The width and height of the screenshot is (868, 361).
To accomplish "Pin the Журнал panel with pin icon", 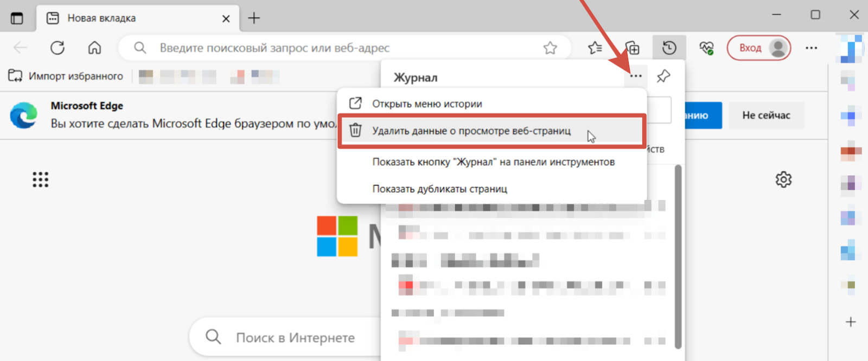I will pyautogui.click(x=663, y=76).
